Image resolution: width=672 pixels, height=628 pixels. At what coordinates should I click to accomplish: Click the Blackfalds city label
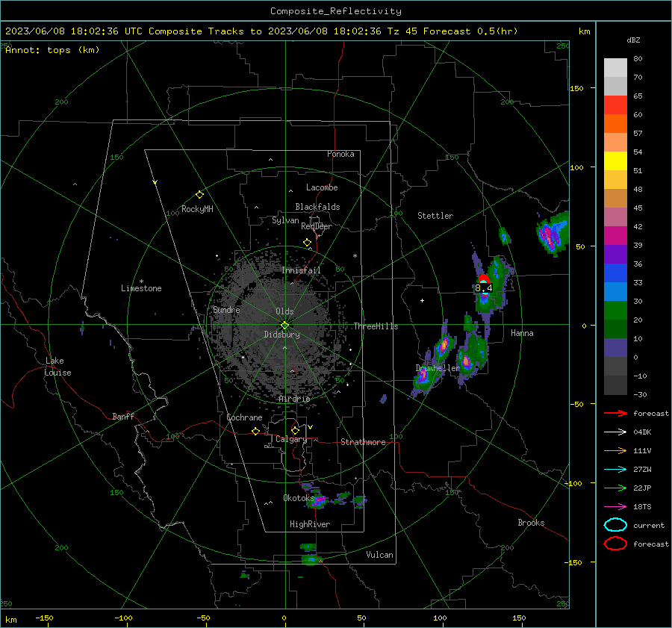pyautogui.click(x=317, y=207)
